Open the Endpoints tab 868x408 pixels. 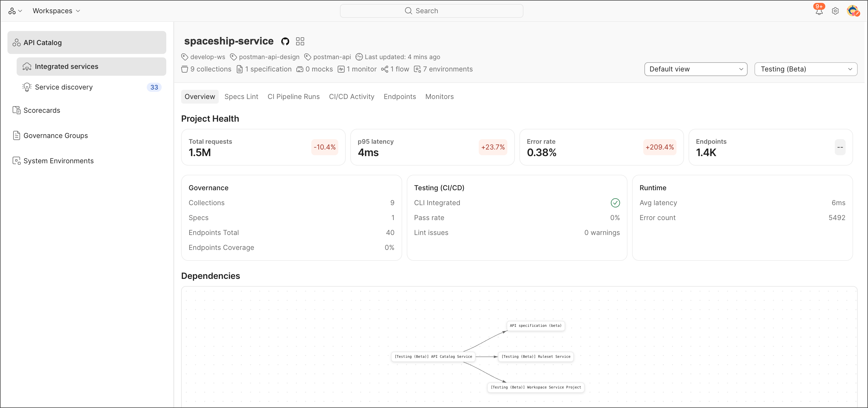(x=400, y=96)
